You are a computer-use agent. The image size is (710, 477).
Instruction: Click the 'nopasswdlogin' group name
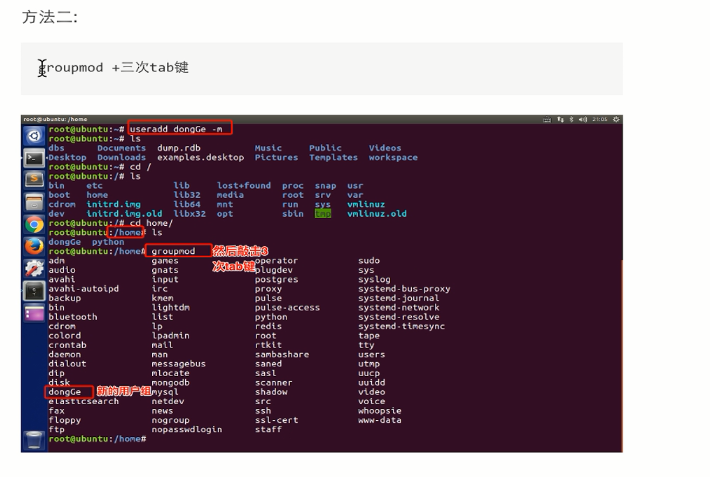[187, 429]
